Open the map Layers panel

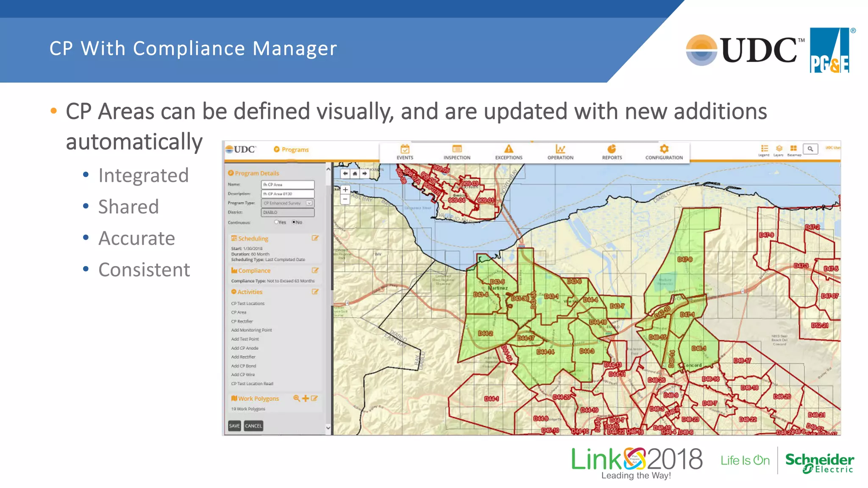pos(779,150)
